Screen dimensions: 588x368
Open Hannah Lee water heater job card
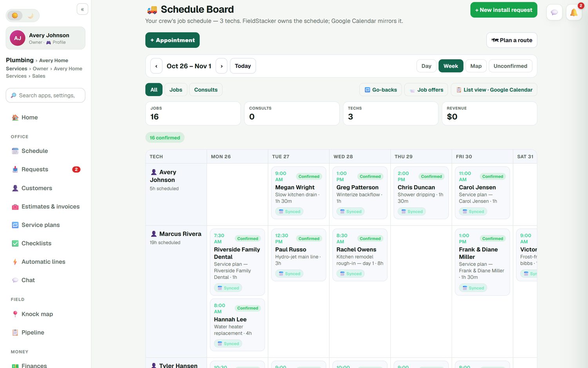coord(238,325)
